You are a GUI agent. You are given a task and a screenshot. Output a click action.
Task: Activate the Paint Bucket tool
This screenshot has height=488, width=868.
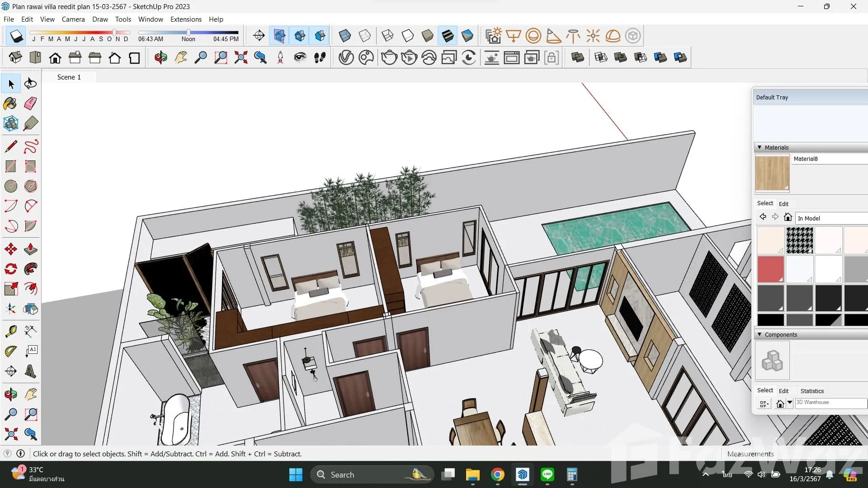(10, 103)
